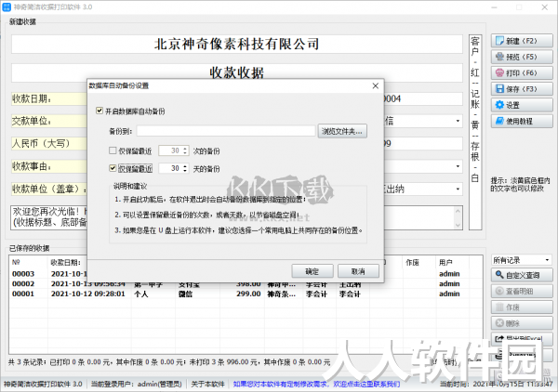Expand the payment reason dropdown arrow
Image resolution: width=558 pixels, height=392 pixels.
pos(458,166)
